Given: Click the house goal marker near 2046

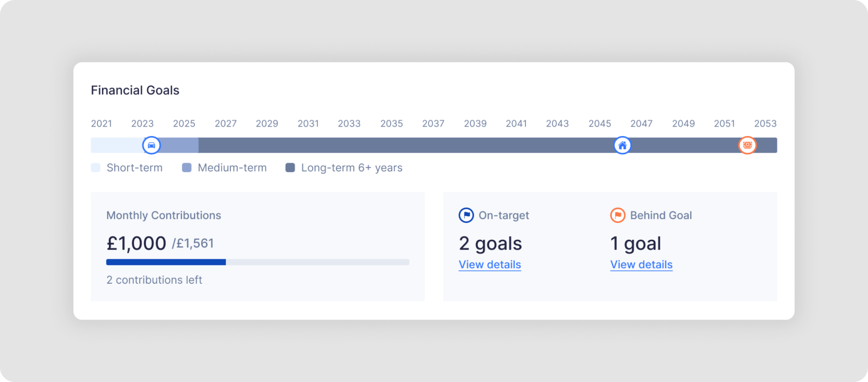Looking at the screenshot, I should tap(622, 145).
